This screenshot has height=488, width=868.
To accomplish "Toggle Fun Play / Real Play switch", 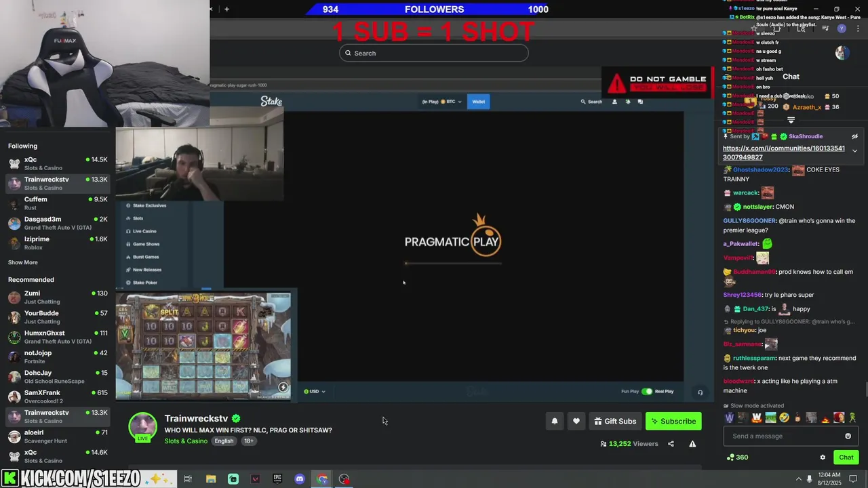I will pyautogui.click(x=646, y=391).
